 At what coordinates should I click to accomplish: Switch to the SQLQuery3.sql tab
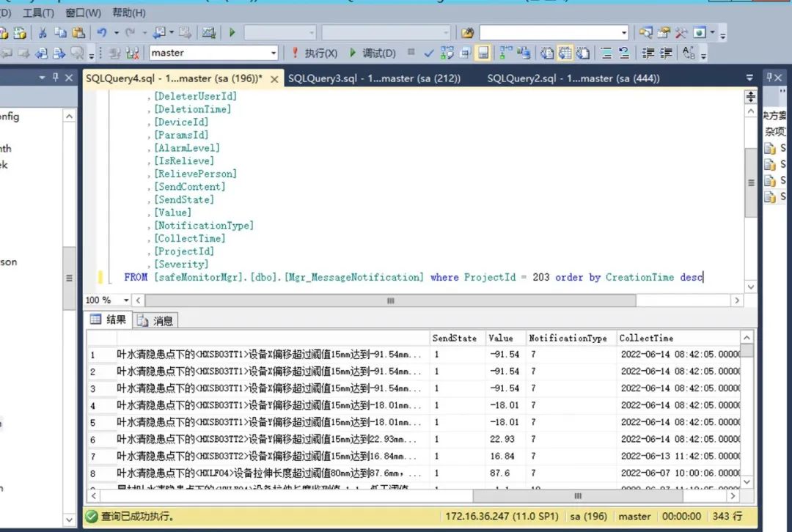click(374, 78)
